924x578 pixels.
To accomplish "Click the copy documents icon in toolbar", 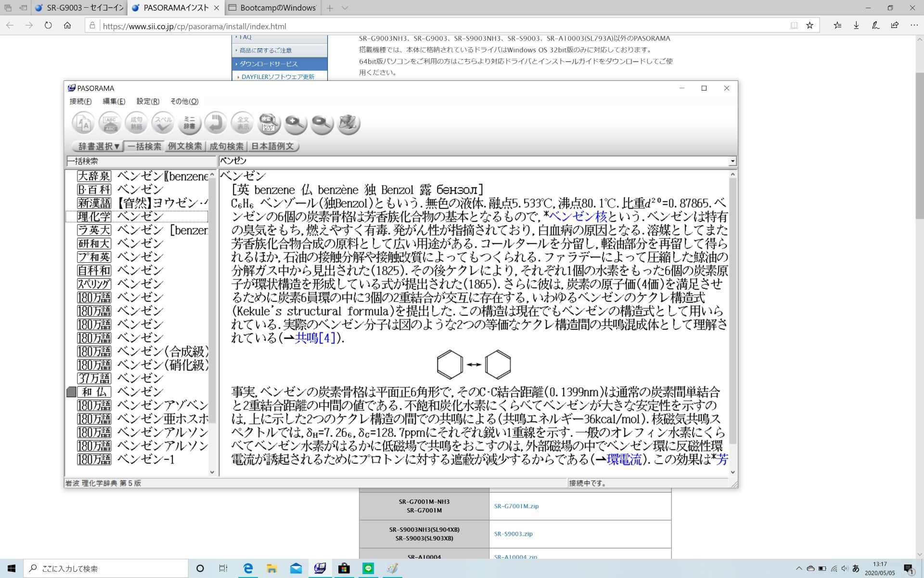I will [83, 123].
